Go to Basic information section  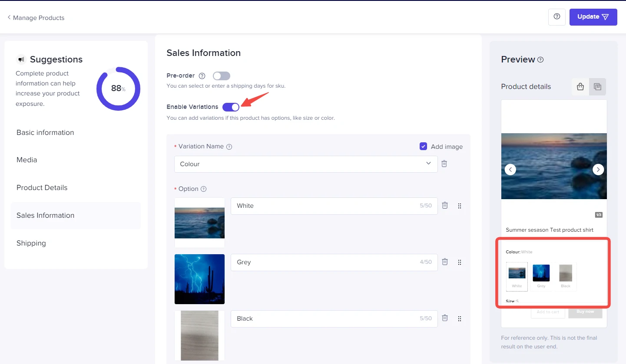(45, 133)
